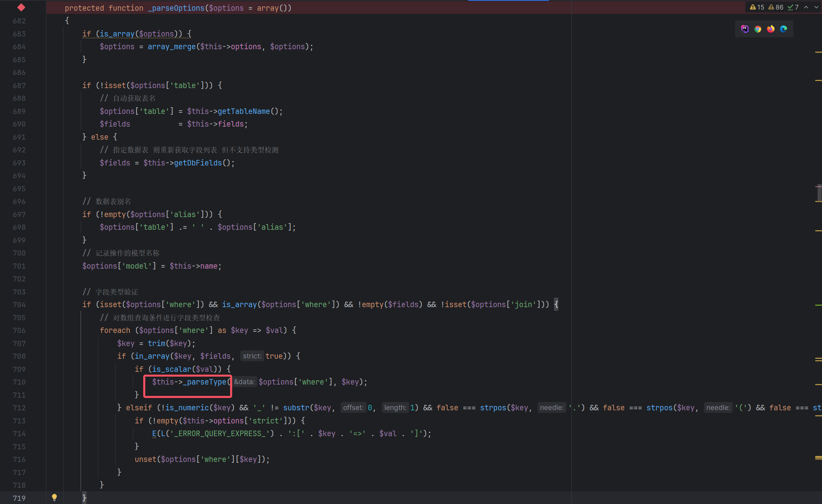This screenshot has width=822, height=504.
Task: Click the substr function call
Action: [296, 408]
